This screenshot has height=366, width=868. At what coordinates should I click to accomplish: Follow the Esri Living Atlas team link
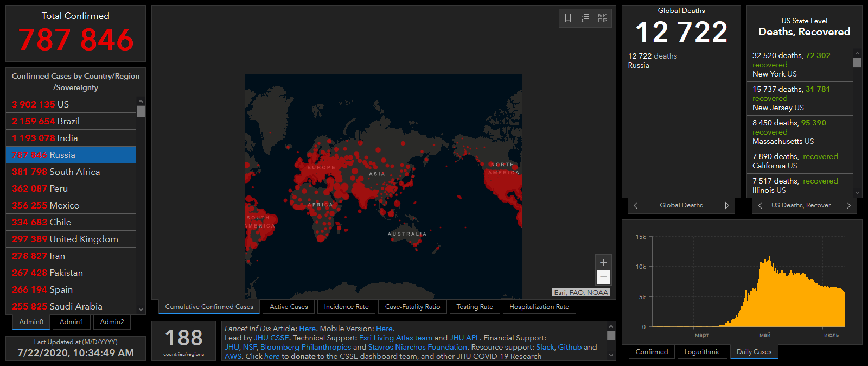pyautogui.click(x=395, y=338)
